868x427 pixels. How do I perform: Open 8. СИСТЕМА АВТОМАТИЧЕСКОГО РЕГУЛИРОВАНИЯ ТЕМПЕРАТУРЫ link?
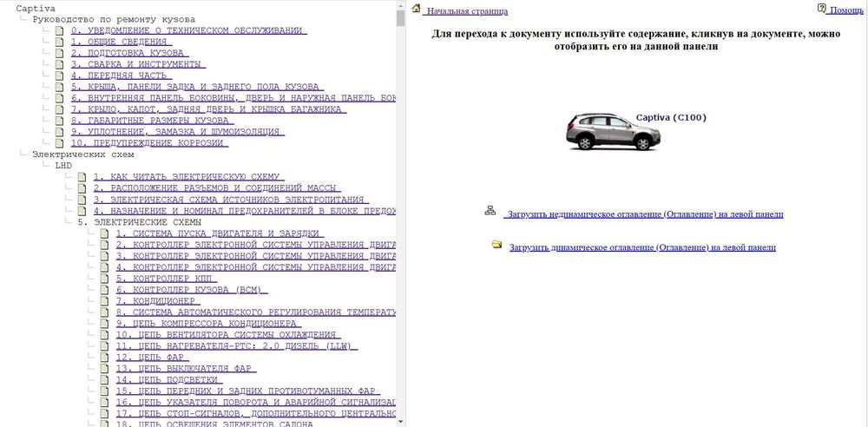coord(256,312)
